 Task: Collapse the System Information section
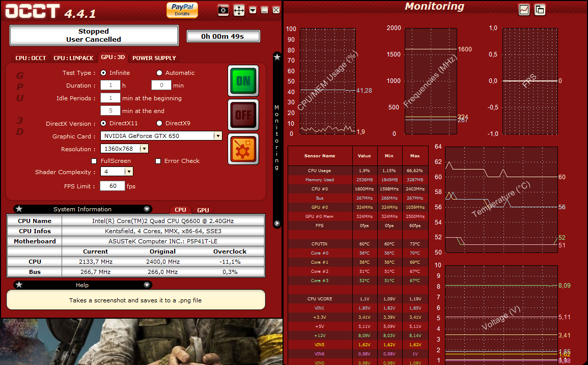pyautogui.click(x=147, y=209)
